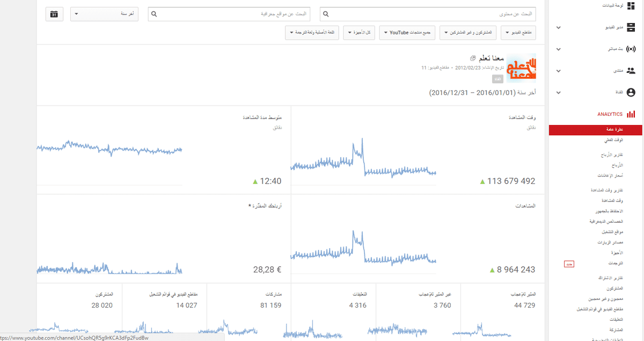This screenshot has height=341, width=644.
Task: Click the أرباحك المقدّرة estimated earnings chart
Action: (x=109, y=267)
